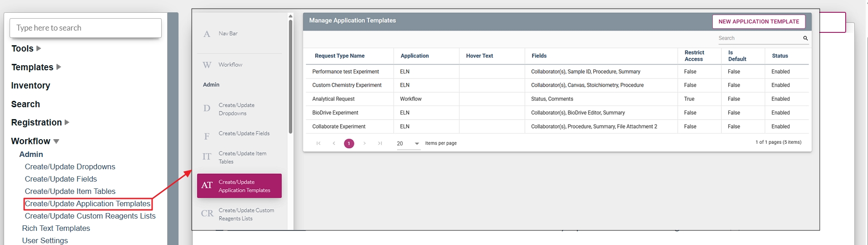The image size is (868, 245).
Task: Click the D Create/Update Dropdowns icon
Action: point(207,109)
